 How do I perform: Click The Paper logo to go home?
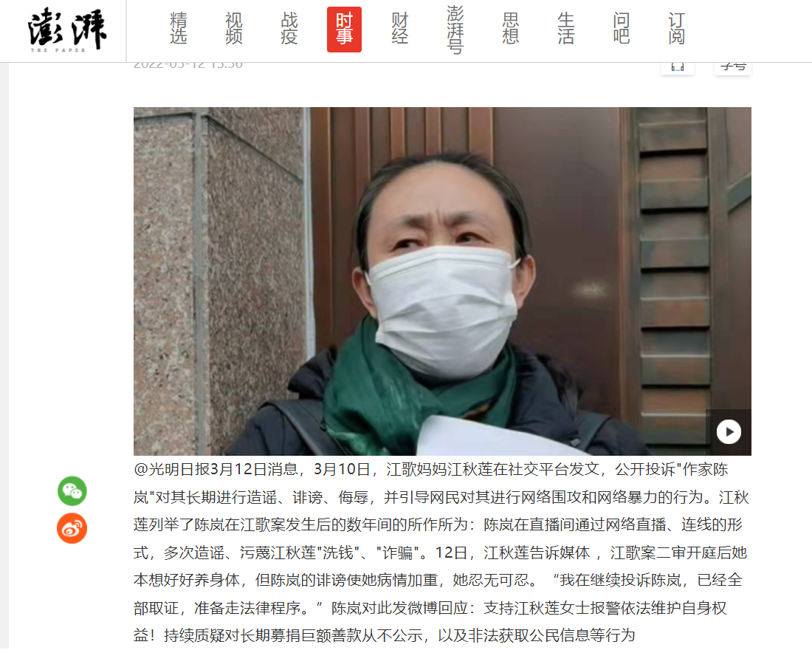[x=67, y=30]
